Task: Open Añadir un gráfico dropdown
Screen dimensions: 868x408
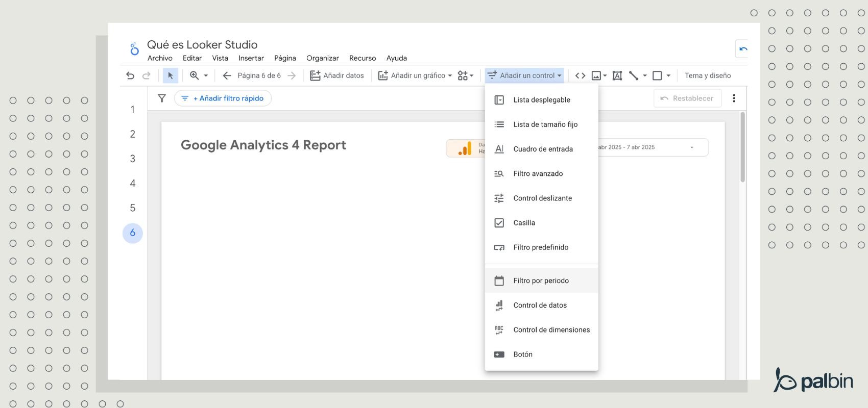Action: coord(415,75)
